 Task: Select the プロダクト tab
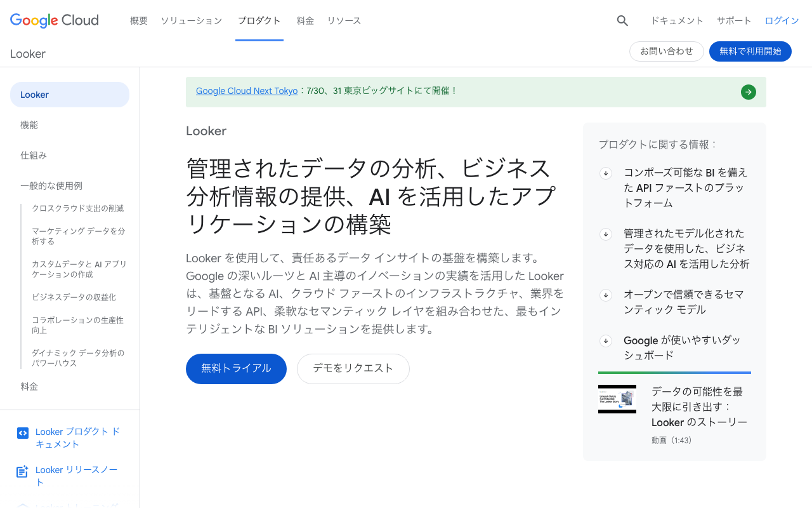click(x=259, y=20)
